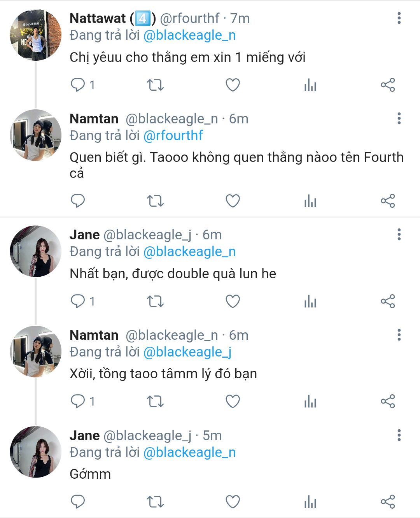The height and width of the screenshot is (518, 420).
Task: View analytics on Namtan's tâmm lý reply
Action: tap(310, 401)
